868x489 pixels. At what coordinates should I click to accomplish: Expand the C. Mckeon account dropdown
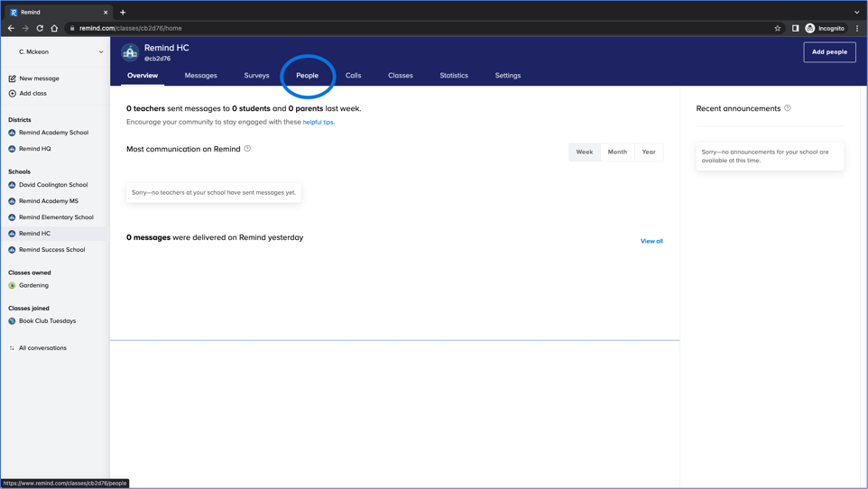100,52
